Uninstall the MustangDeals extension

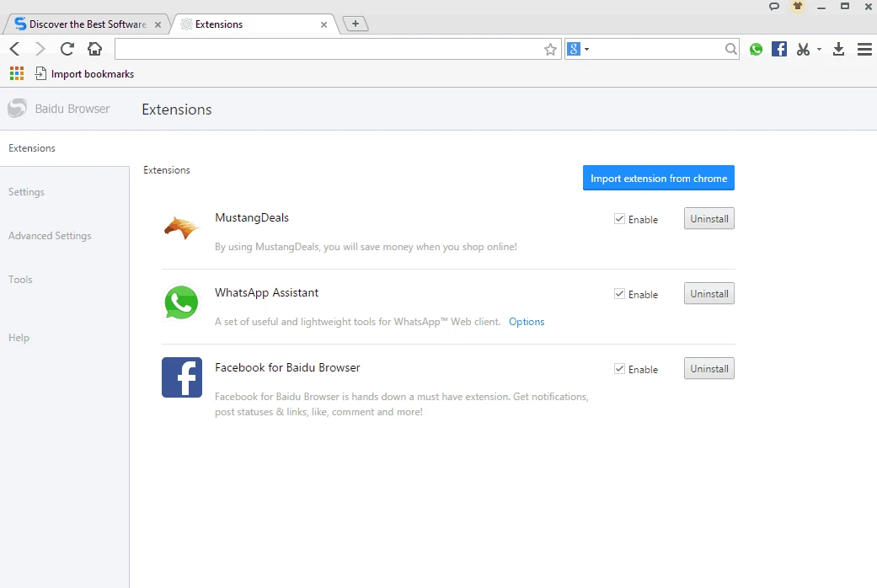coord(709,219)
